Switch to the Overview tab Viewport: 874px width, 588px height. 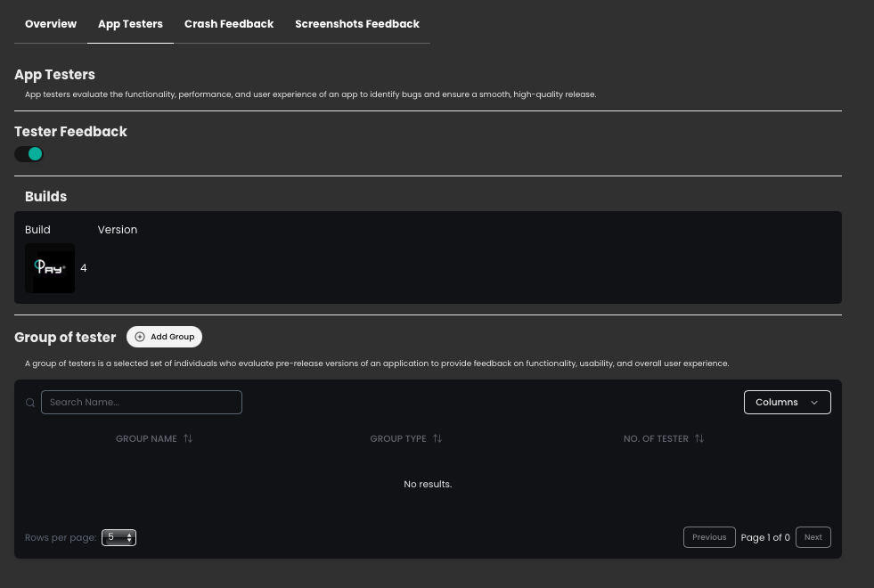pyautogui.click(x=51, y=24)
